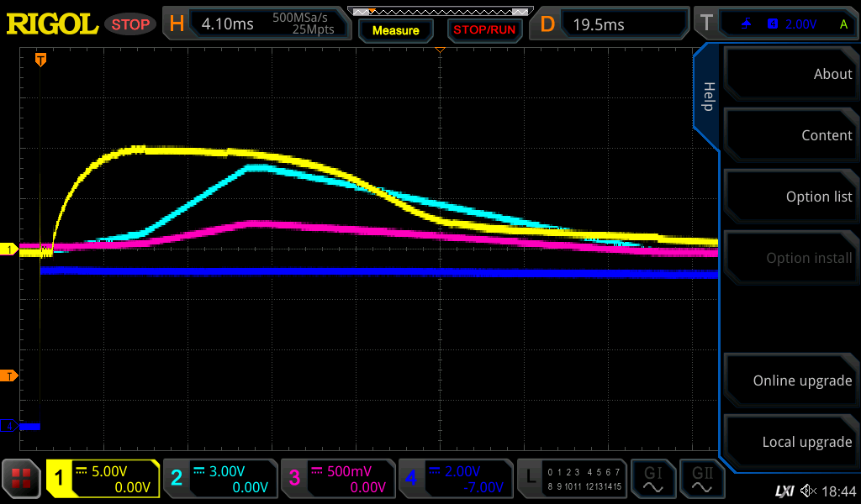This screenshot has height=504, width=861.
Task: Toggle channel 2 cyan 3.00V
Action: point(219,479)
